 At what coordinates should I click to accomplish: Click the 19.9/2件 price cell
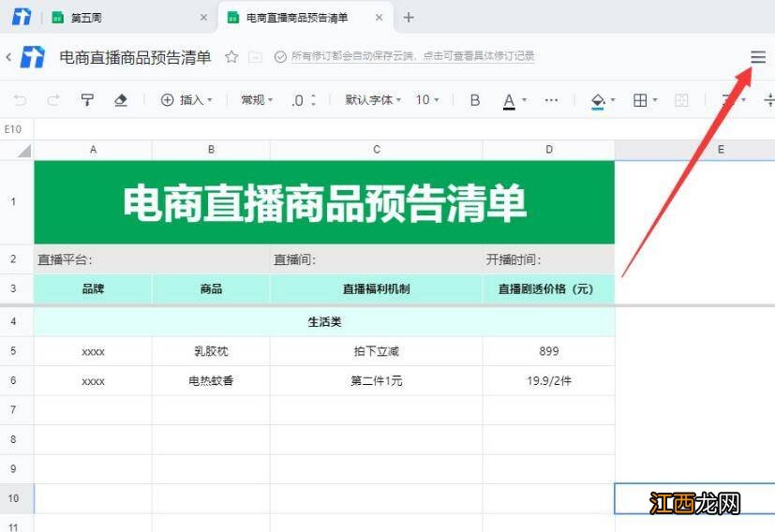(548, 381)
